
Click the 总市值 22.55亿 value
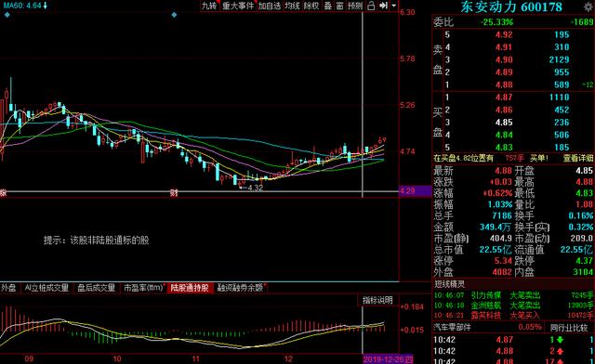pos(496,250)
